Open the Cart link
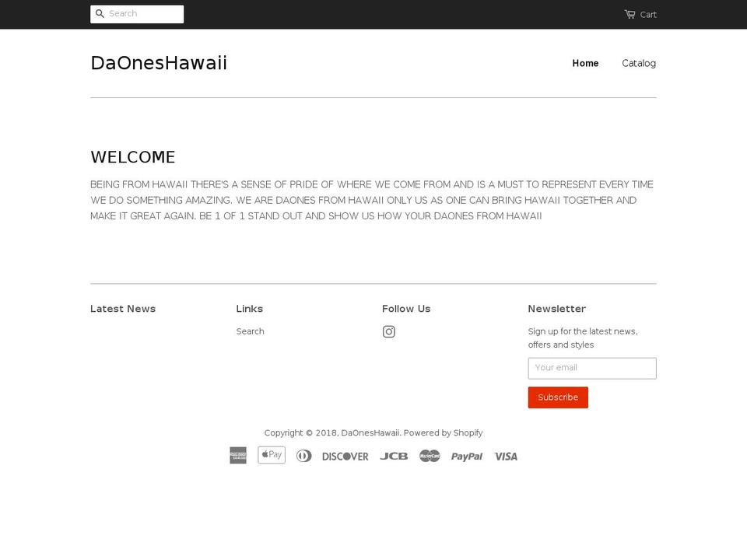The width and height of the screenshot is (747, 560). tap(640, 14)
